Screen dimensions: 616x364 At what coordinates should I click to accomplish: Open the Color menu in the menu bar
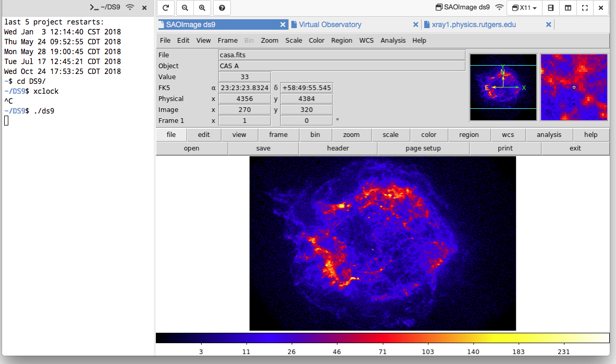pyautogui.click(x=316, y=40)
